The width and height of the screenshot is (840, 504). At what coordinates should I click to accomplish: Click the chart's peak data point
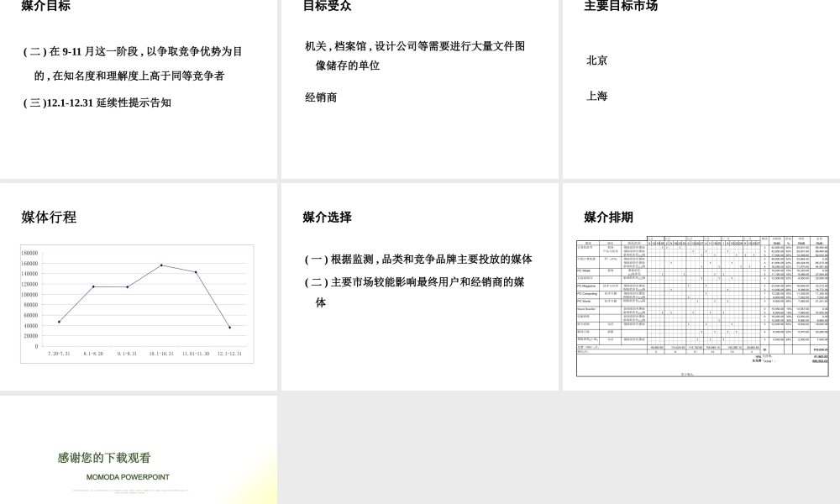point(162,265)
